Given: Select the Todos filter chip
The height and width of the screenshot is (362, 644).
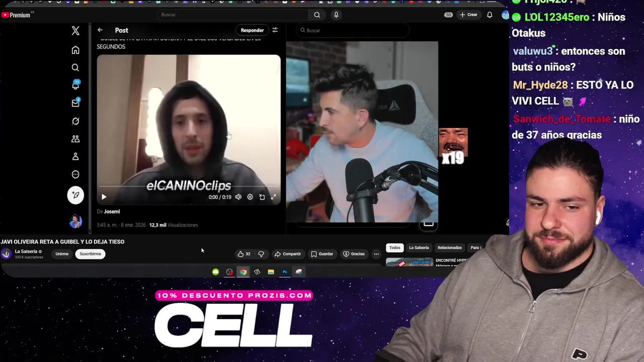Looking at the screenshot, I should [x=394, y=247].
